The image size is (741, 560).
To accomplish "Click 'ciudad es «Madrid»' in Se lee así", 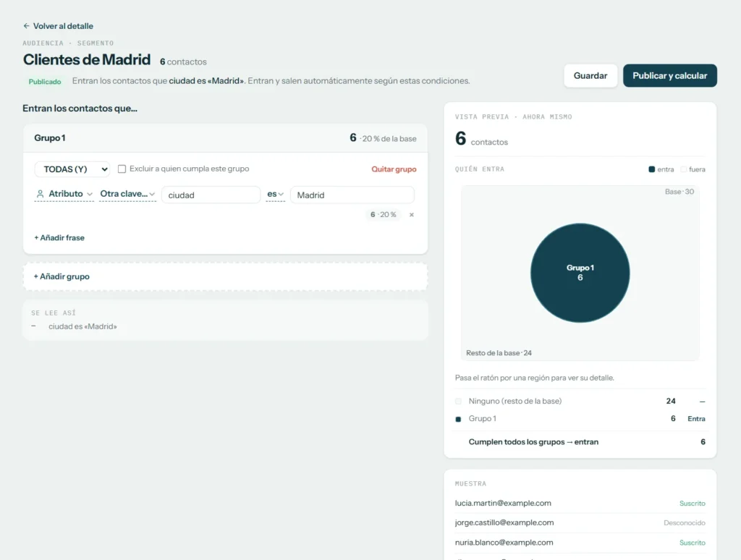I will click(82, 326).
